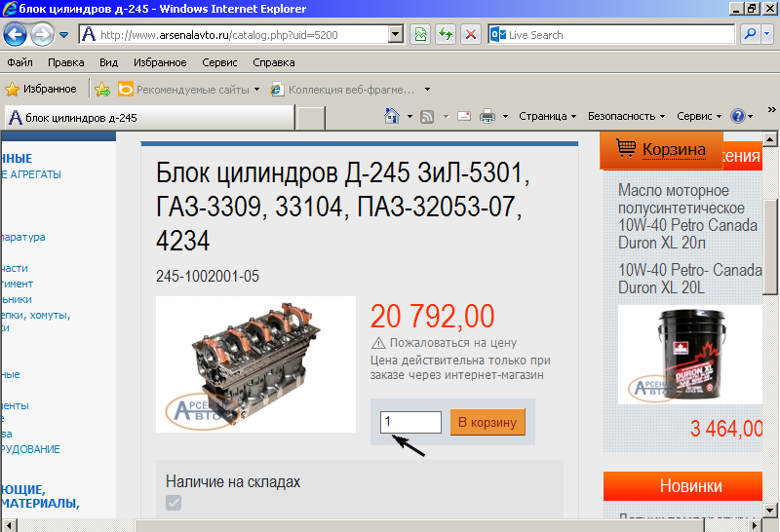The image size is (780, 532).
Task: Click 'Пожаловаться на цену' link
Action: pyautogui.click(x=453, y=343)
